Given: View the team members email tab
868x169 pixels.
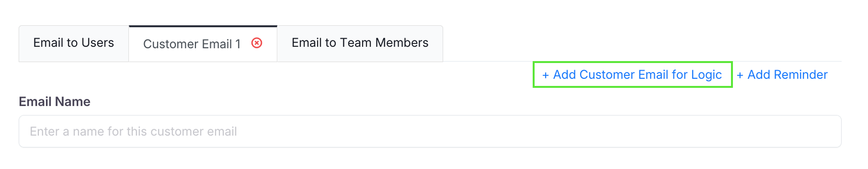Looking at the screenshot, I should (x=360, y=43).
